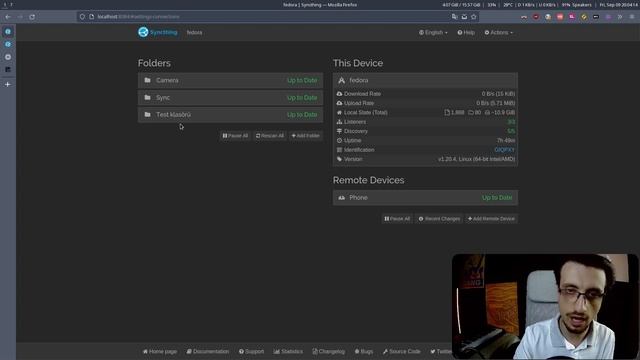The width and height of the screenshot is (640, 360).
Task: Click the Phone remote device icon
Action: 342,198
